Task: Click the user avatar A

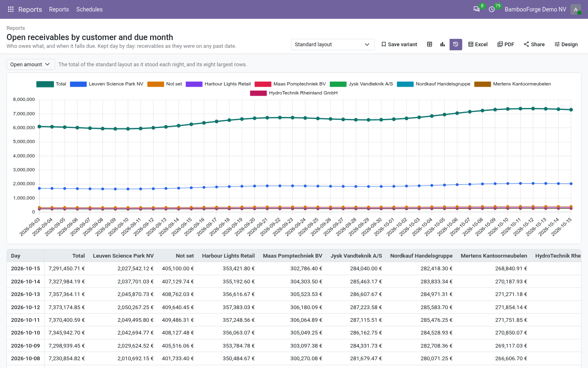Action: point(576,9)
